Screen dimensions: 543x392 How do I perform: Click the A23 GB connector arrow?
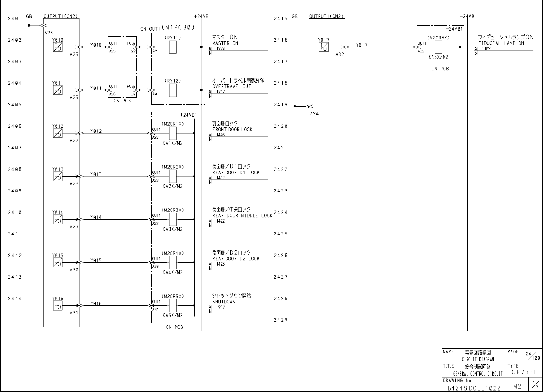tap(43, 25)
